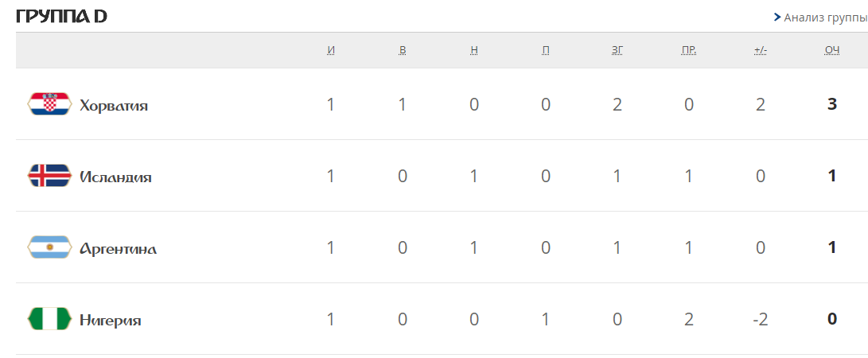
Task: Click the Н column header
Action: click(474, 50)
